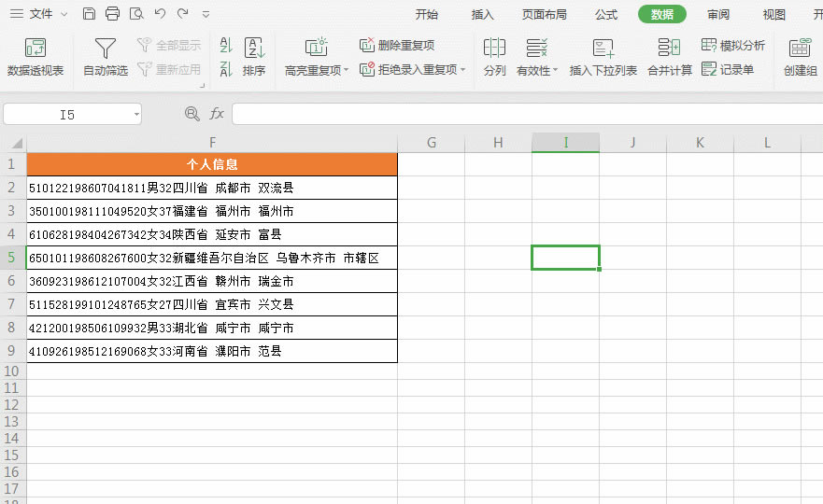Click 模拟分析 what-if analysis

point(733,45)
